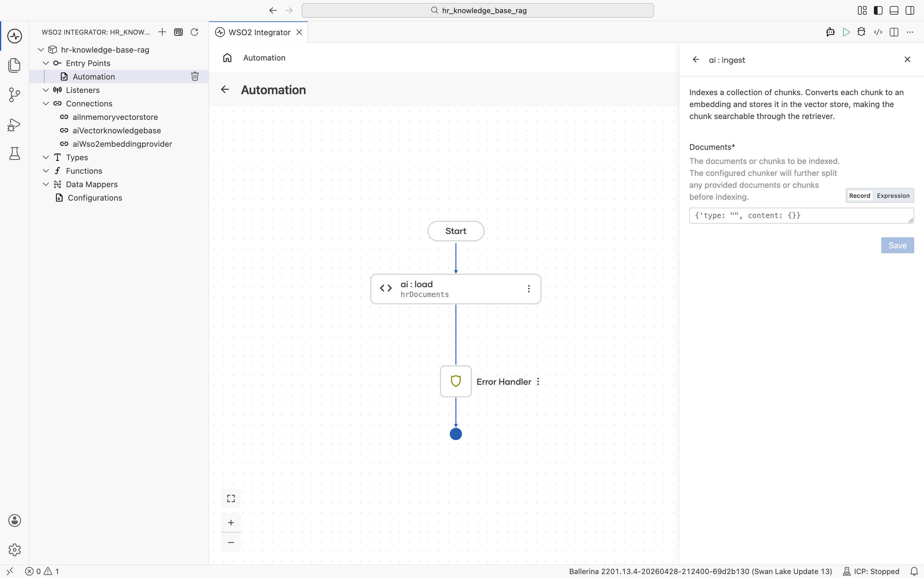Switch Documents field to Expression mode

click(x=893, y=196)
